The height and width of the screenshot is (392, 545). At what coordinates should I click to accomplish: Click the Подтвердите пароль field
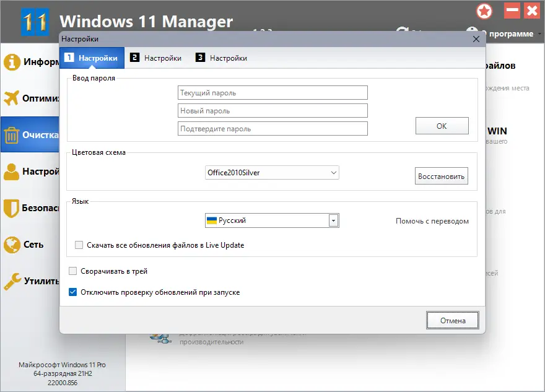[272, 129]
